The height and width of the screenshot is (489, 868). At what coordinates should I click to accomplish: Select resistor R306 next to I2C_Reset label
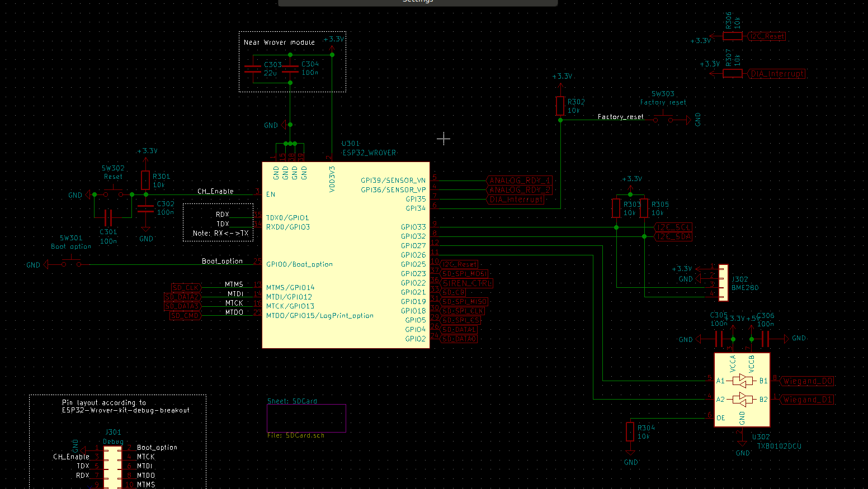pyautogui.click(x=733, y=36)
